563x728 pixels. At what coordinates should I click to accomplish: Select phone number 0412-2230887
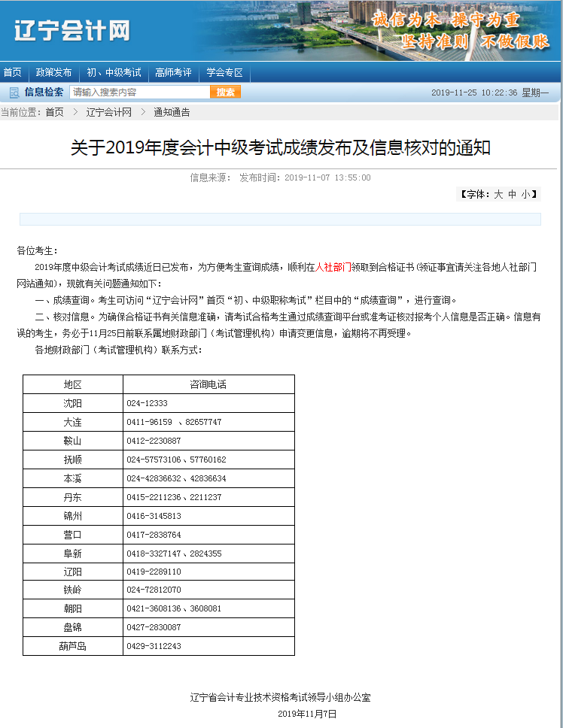point(154,441)
